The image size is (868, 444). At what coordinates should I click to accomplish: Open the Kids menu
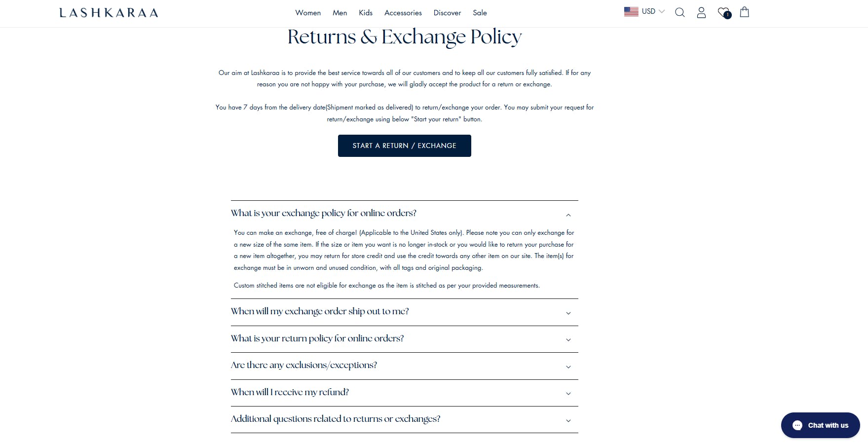[x=366, y=13]
